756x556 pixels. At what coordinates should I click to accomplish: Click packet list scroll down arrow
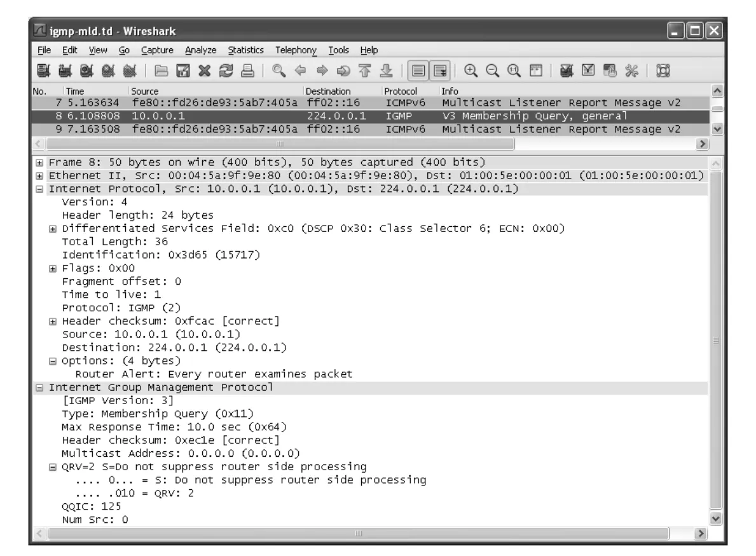pyautogui.click(x=717, y=128)
